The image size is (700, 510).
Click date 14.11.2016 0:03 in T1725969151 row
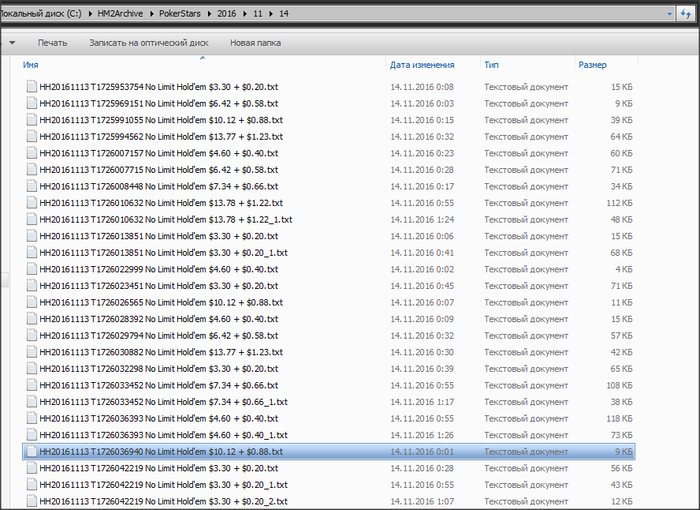[422, 103]
